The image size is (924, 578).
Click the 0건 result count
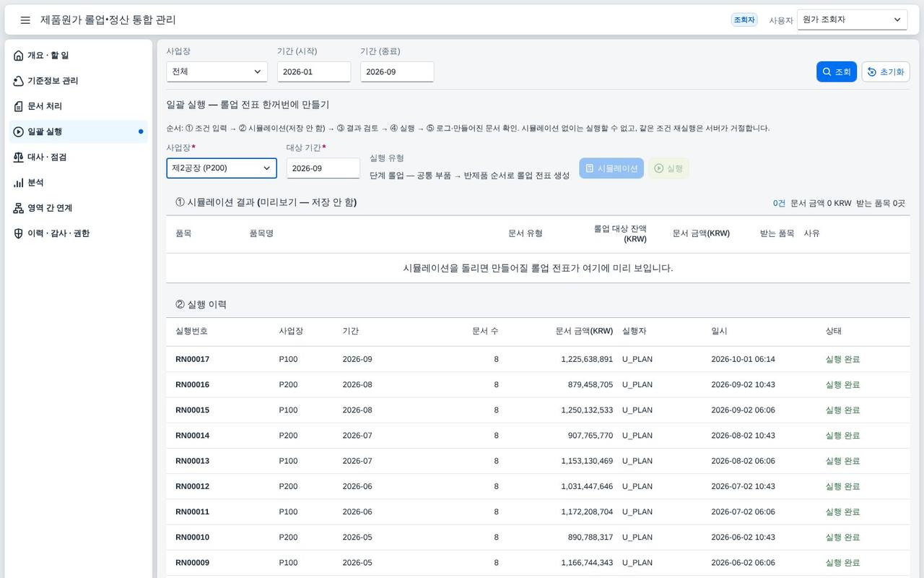click(779, 203)
